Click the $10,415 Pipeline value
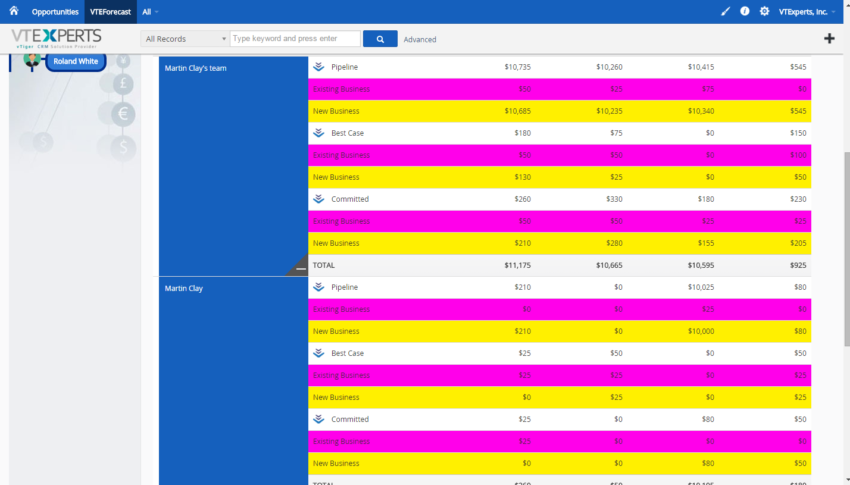850x485 pixels. (701, 67)
